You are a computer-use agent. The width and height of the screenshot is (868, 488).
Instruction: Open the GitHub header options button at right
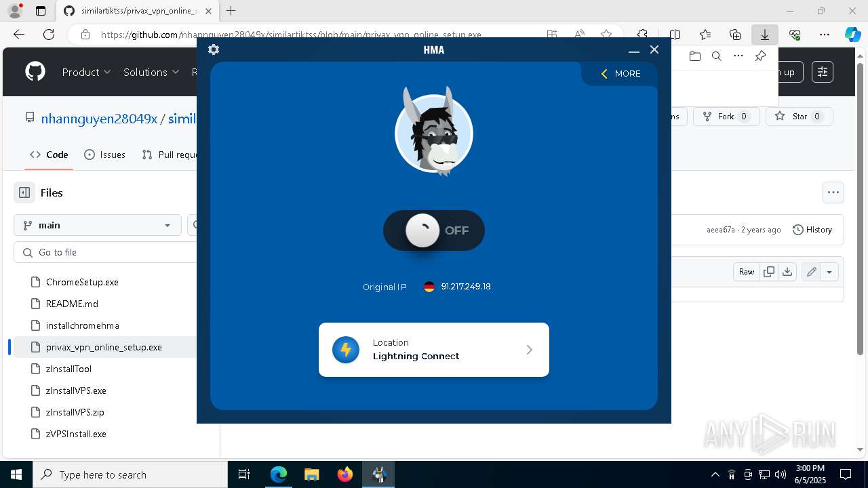[x=823, y=72]
